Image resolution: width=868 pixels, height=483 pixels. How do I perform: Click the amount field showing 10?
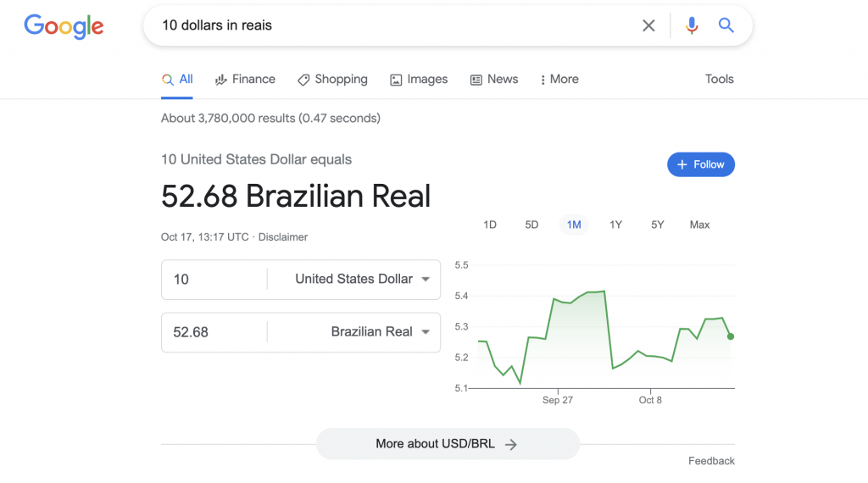(214, 280)
